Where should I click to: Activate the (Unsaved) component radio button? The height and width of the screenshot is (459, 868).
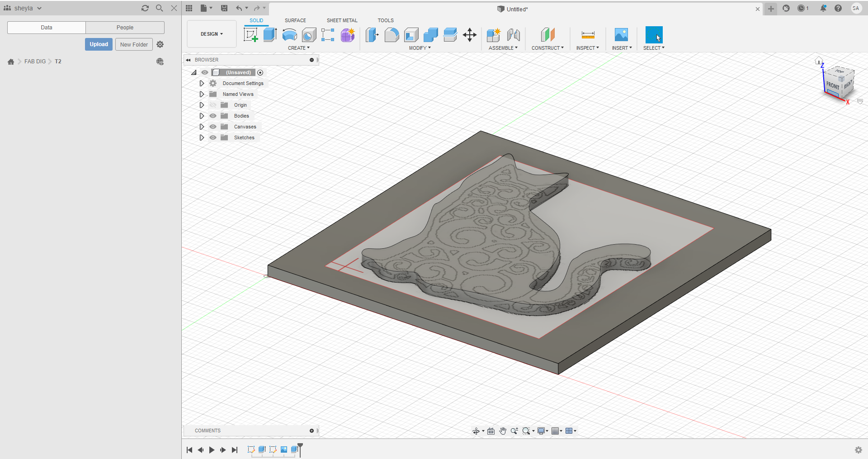click(x=260, y=72)
